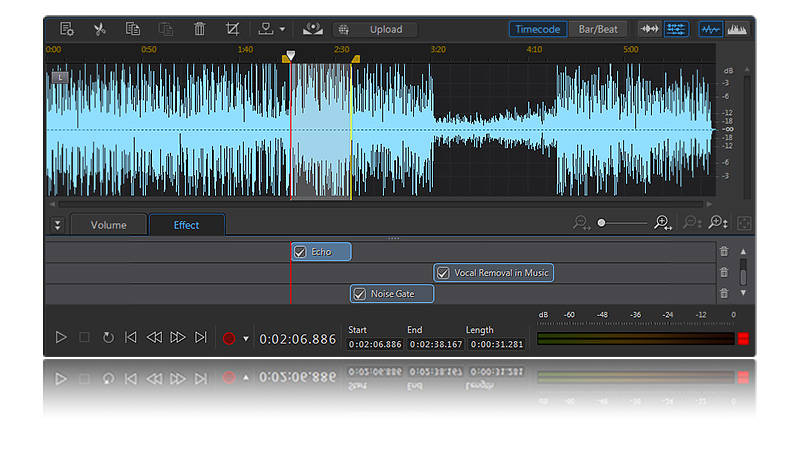Click the Cut scissors icon
The height and width of the screenshot is (450, 800).
(x=98, y=29)
